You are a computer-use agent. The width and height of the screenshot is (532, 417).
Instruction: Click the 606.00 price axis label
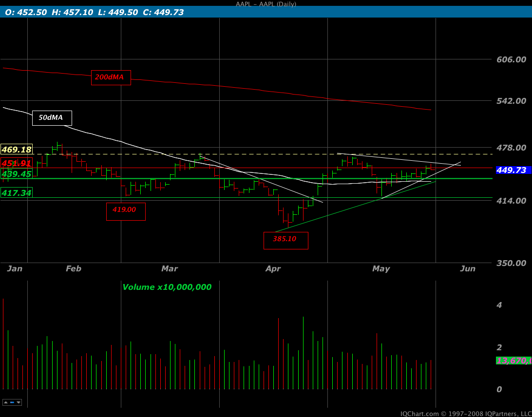[x=512, y=60]
